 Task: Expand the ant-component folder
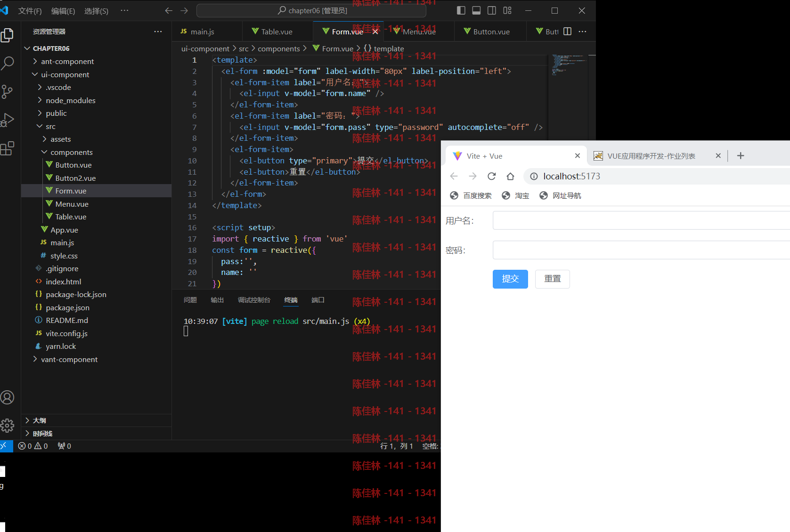tap(67, 61)
